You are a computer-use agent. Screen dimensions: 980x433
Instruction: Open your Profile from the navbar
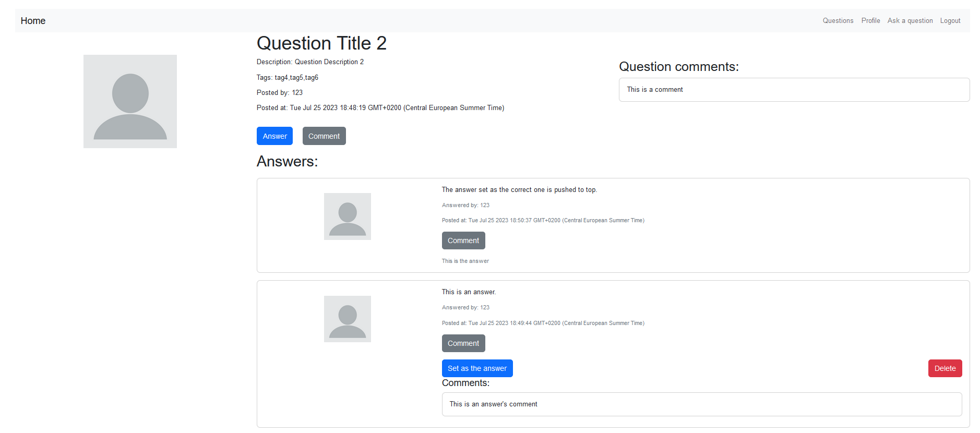coord(870,20)
